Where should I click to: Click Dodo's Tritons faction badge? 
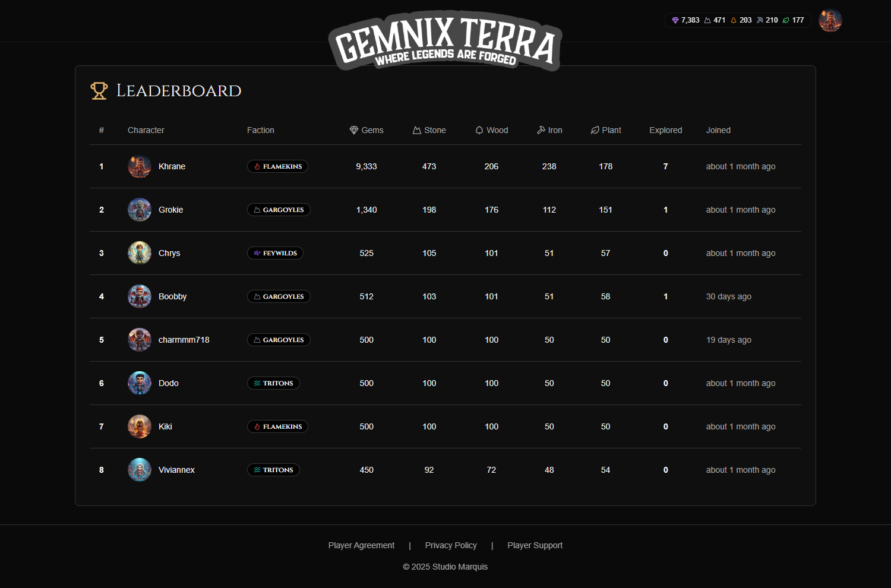coord(273,383)
